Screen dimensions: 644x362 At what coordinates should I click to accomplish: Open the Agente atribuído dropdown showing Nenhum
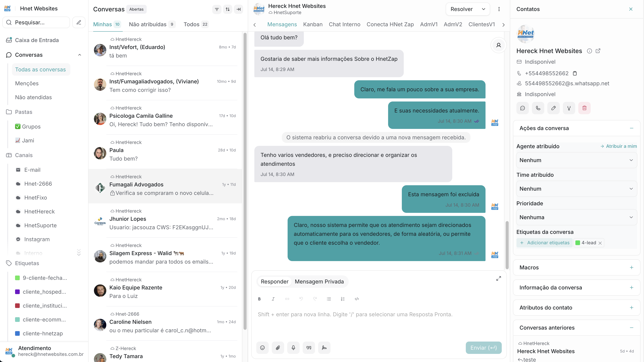click(576, 160)
